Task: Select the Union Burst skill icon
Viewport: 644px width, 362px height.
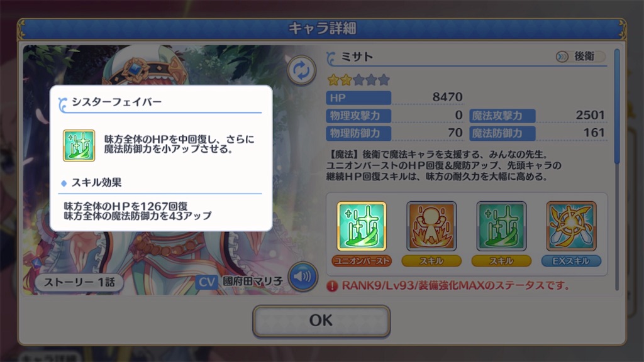Action: coord(362,226)
